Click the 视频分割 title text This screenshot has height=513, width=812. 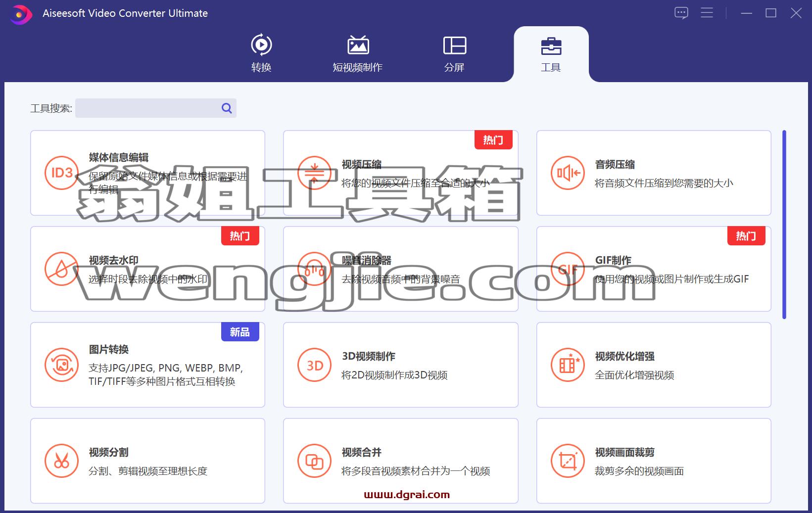coord(109,452)
